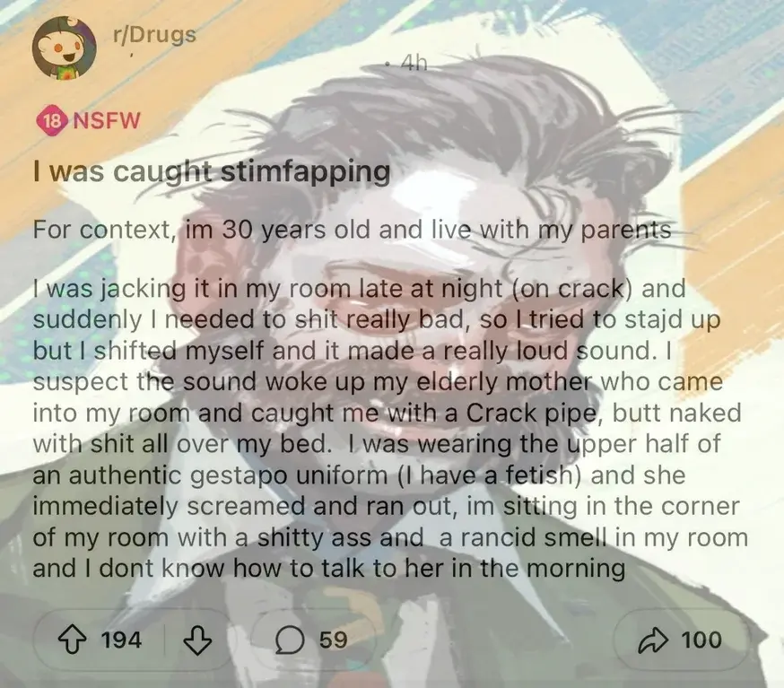Click the 194 vote count
This screenshot has height=688, width=784.
pyautogui.click(x=121, y=640)
